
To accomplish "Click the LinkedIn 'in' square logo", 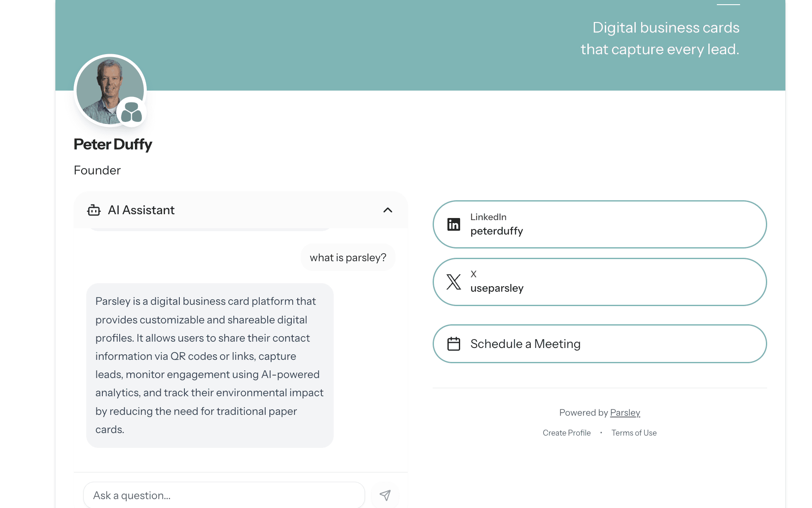I will pyautogui.click(x=454, y=224).
